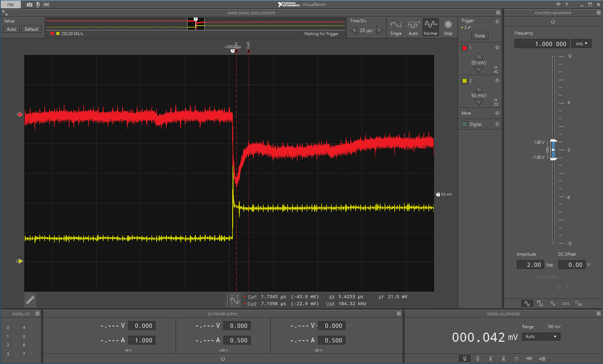Image resolution: width=603 pixels, height=364 pixels.
Task: Enable the Digital channels checkbox
Action: click(x=465, y=124)
